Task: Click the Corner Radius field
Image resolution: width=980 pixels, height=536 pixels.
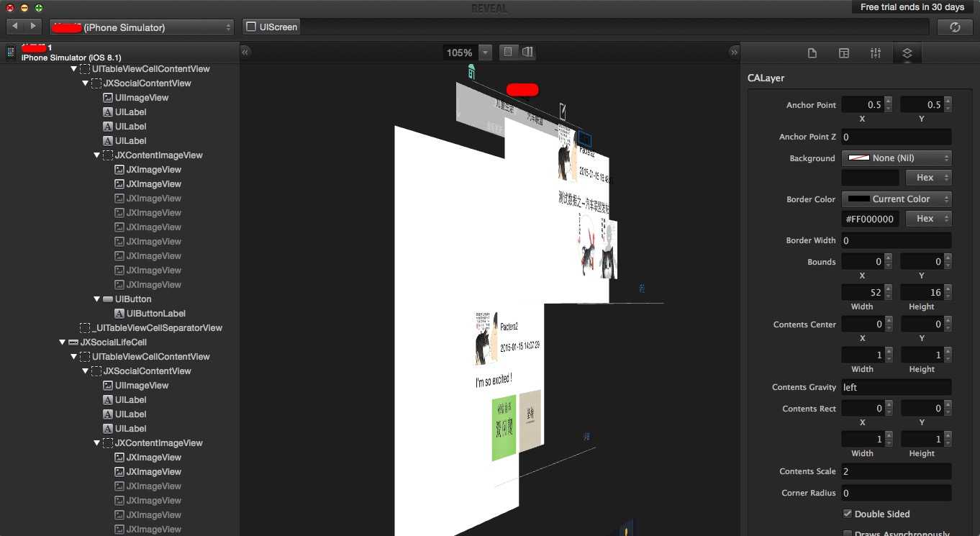Action: click(897, 493)
